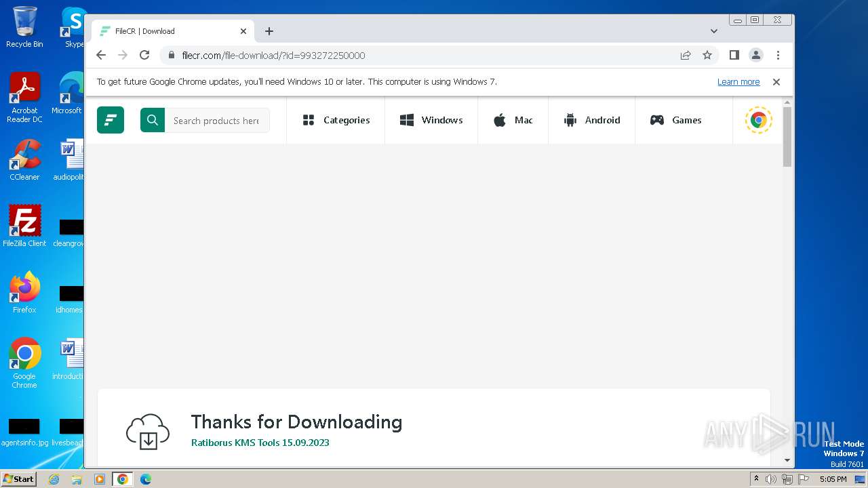Image resolution: width=868 pixels, height=488 pixels.
Task: Open the FileZilla Client desktop icon
Action: pyautogui.click(x=24, y=226)
